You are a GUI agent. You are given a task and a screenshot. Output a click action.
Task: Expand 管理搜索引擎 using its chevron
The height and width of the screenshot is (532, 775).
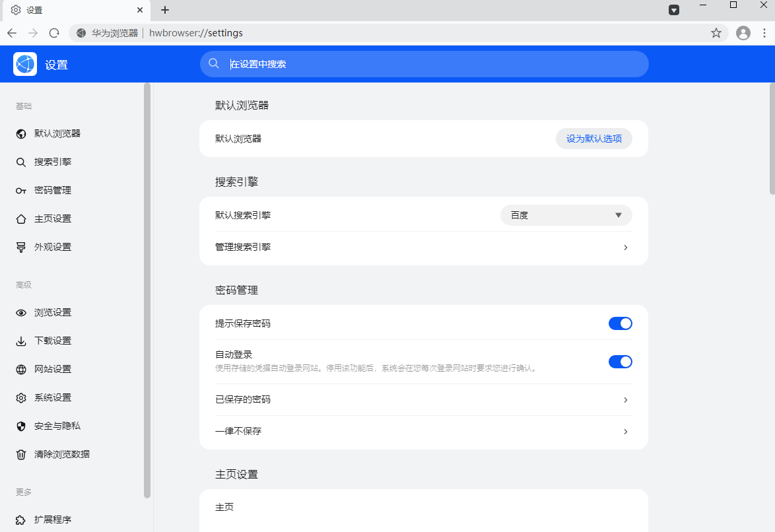point(624,248)
